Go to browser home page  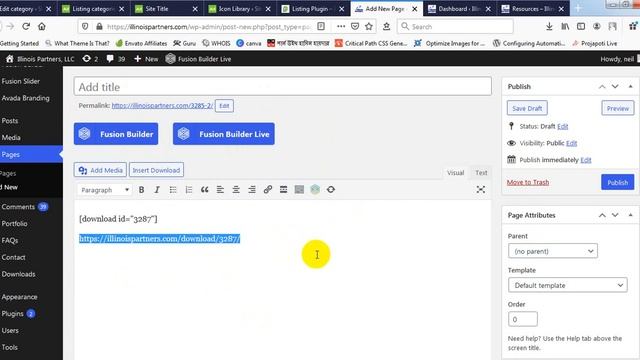[42, 27]
